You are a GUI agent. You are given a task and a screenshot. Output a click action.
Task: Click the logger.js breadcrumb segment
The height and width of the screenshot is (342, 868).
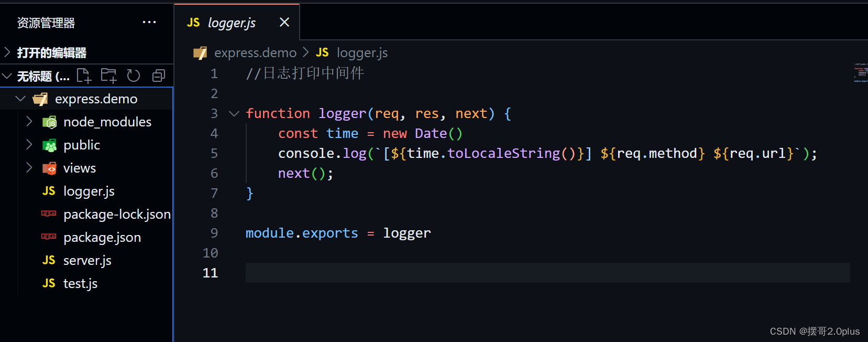(x=362, y=52)
